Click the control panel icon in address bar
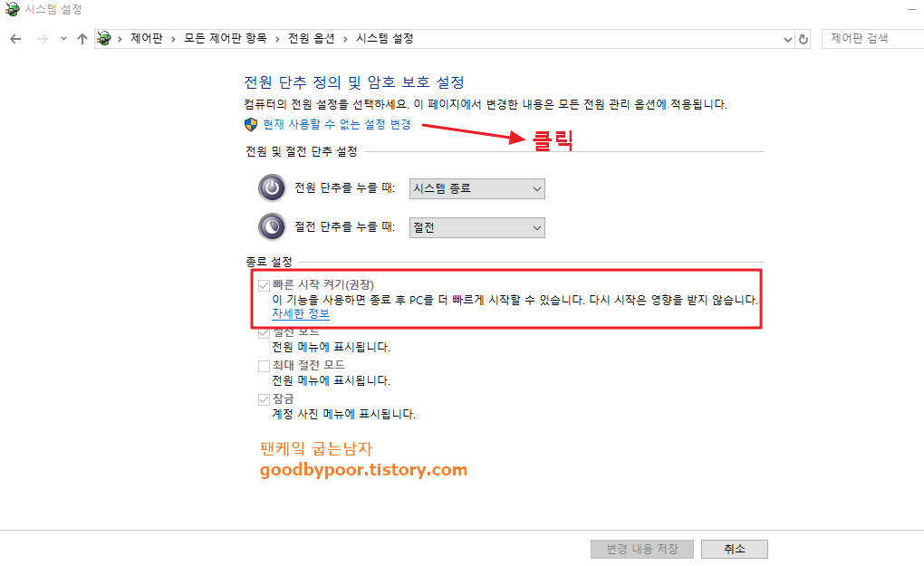Image resolution: width=924 pixels, height=566 pixels. click(104, 39)
